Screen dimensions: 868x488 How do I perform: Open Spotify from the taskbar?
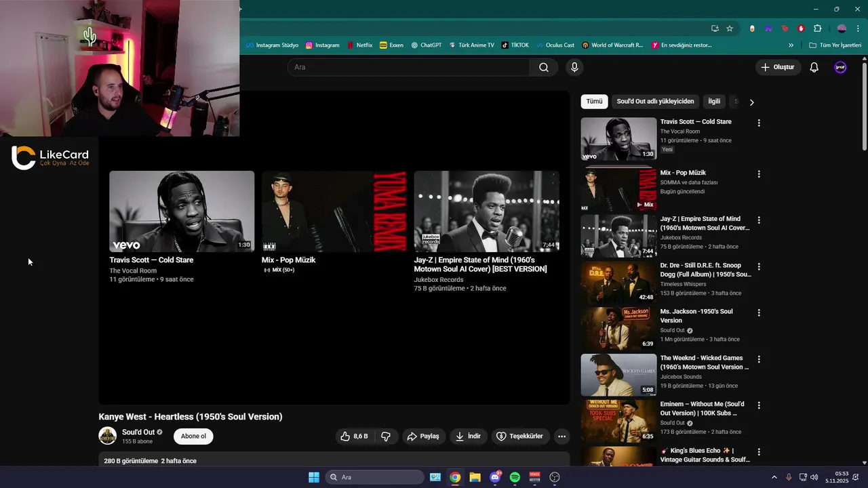[x=515, y=477]
